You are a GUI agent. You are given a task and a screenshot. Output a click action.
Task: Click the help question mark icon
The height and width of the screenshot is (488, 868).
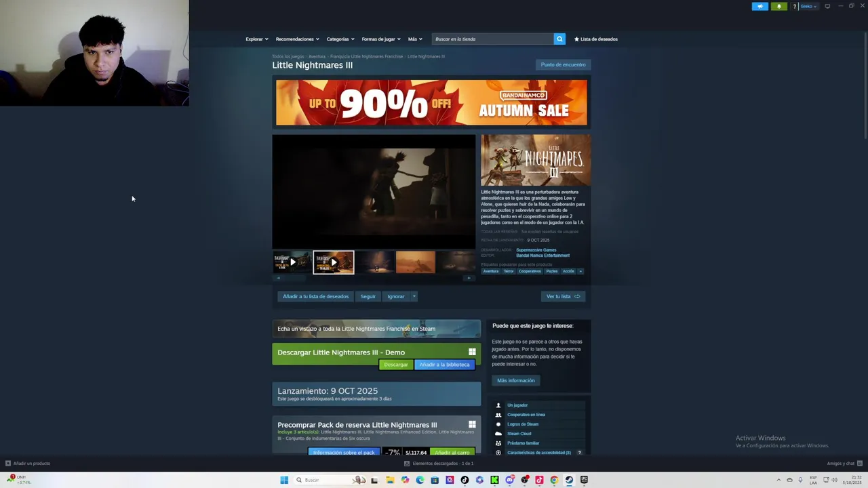(x=794, y=6)
